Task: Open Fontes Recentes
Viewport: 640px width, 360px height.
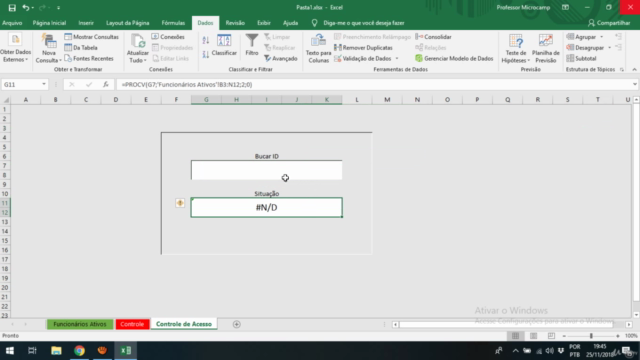Action: click(89, 58)
